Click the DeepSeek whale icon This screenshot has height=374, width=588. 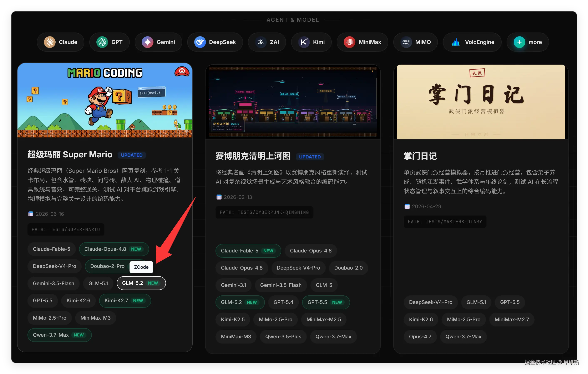[200, 42]
